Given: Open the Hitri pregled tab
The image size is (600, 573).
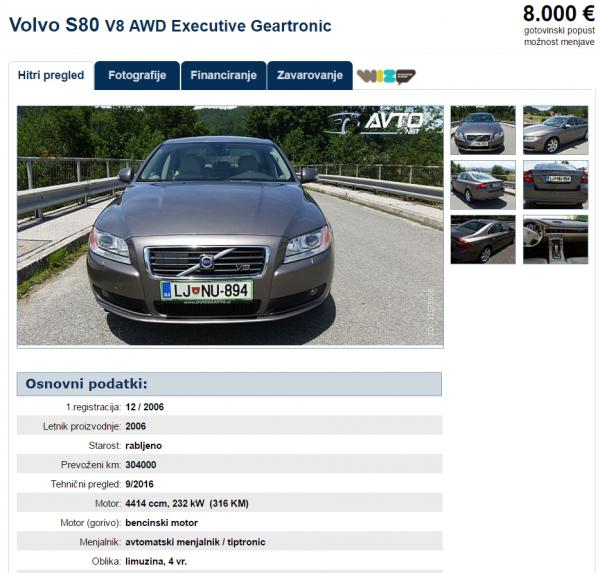Looking at the screenshot, I should click(x=51, y=75).
